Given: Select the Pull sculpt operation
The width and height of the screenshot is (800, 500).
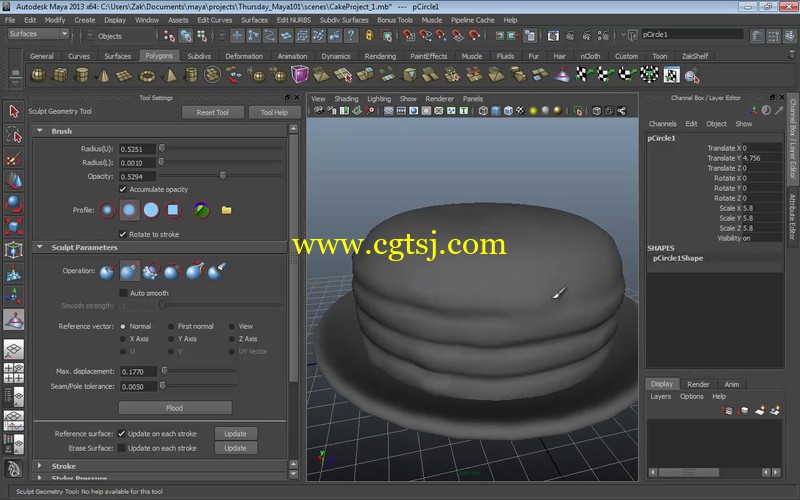Looking at the screenshot, I should point(130,271).
